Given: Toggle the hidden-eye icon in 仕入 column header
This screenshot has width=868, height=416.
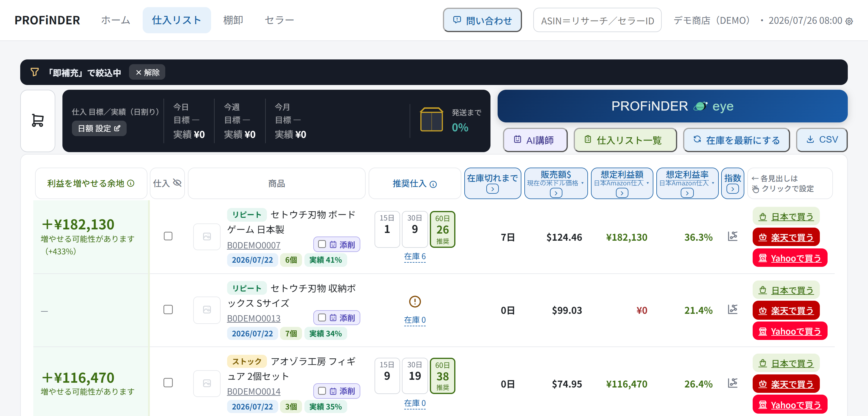Looking at the screenshot, I should (177, 183).
